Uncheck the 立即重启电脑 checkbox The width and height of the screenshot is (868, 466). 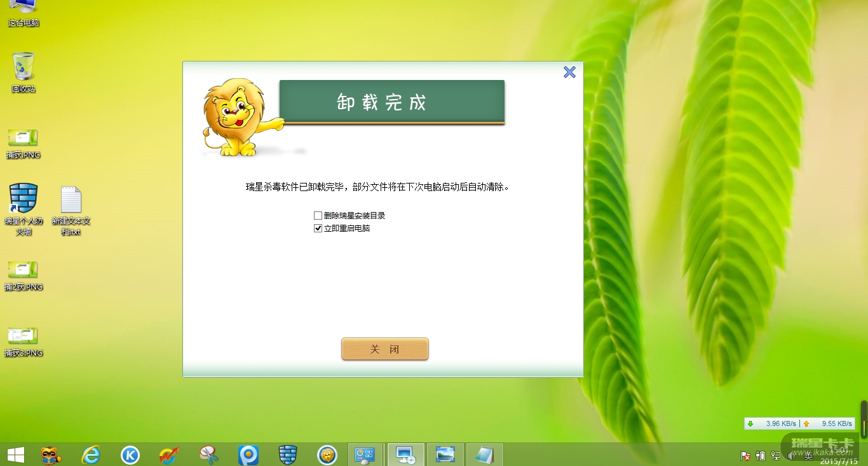318,229
